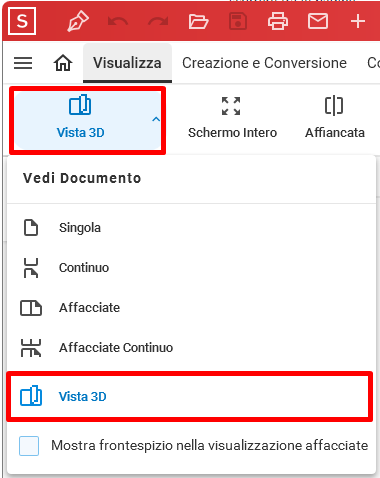
Task: Click the Schermo Intero button
Action: (232, 118)
